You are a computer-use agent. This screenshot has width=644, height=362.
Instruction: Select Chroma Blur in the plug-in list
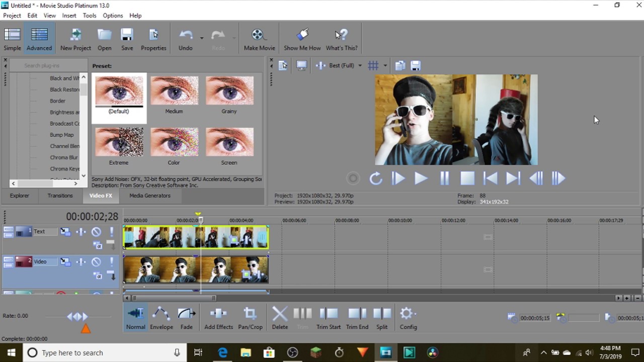(x=63, y=157)
